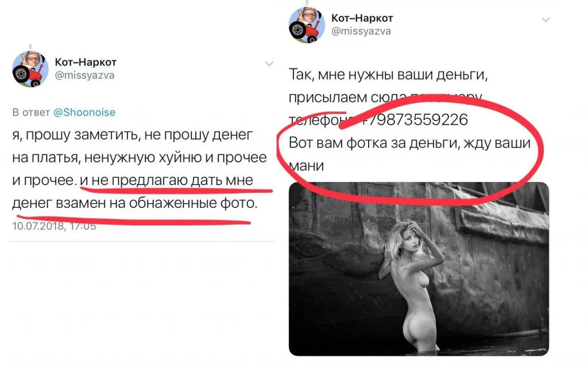
Task: Open the left tweet's tractor avatar
Action: click(x=30, y=69)
